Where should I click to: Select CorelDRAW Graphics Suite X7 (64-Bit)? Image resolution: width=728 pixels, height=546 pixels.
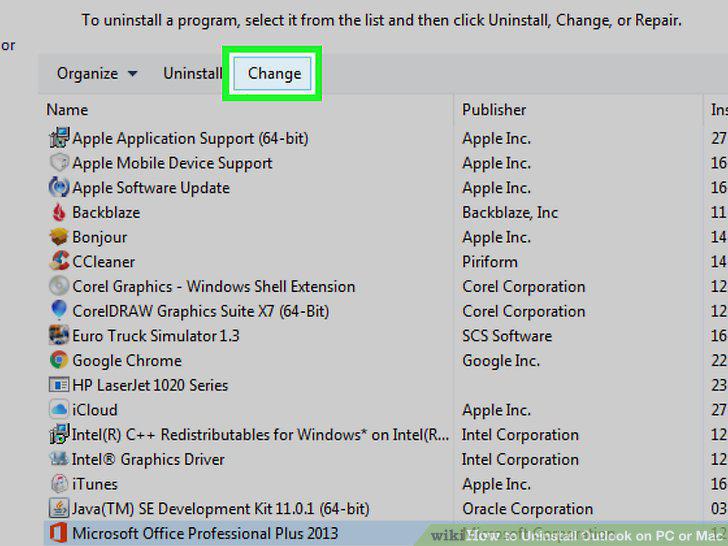pos(201,311)
